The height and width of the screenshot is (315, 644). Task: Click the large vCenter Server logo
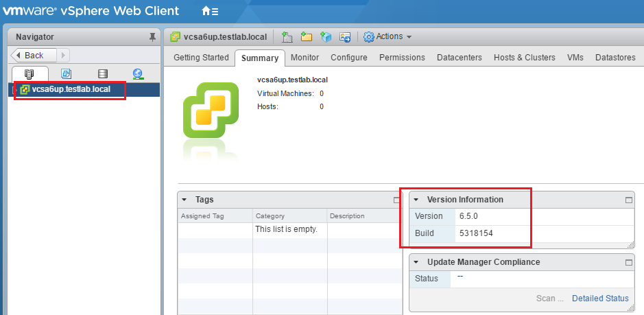point(211,110)
